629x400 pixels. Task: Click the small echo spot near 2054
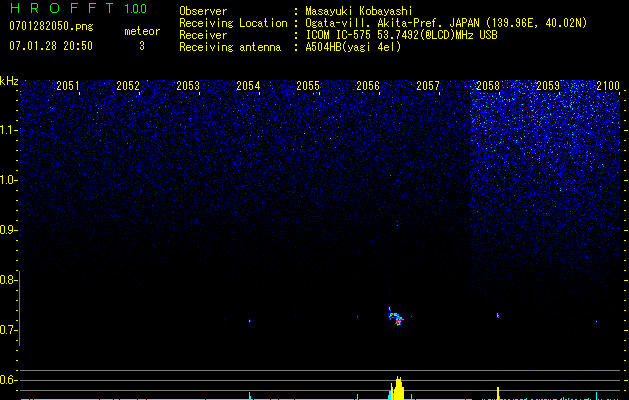tap(250, 321)
